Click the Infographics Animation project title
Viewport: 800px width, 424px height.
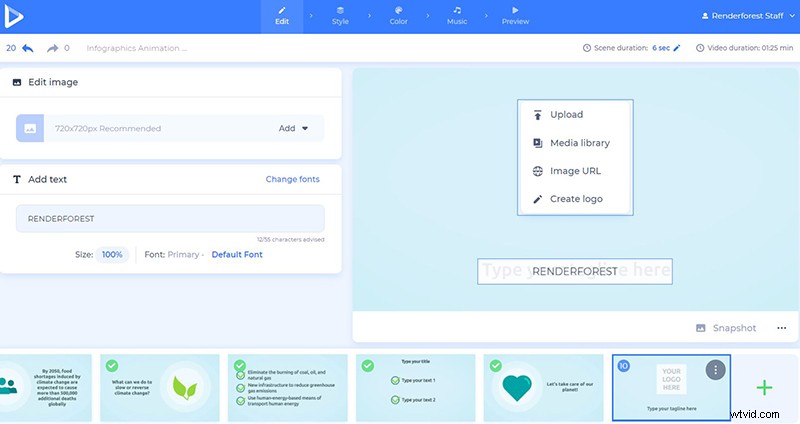tap(136, 48)
